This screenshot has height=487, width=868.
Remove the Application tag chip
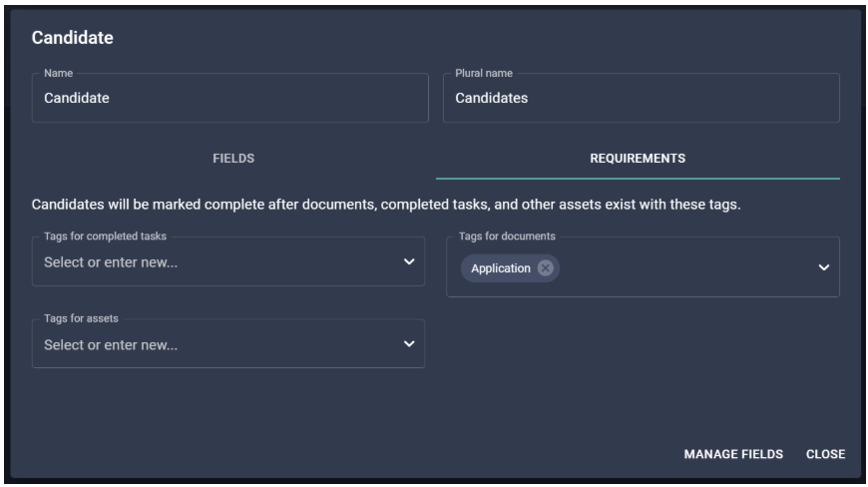tap(546, 268)
